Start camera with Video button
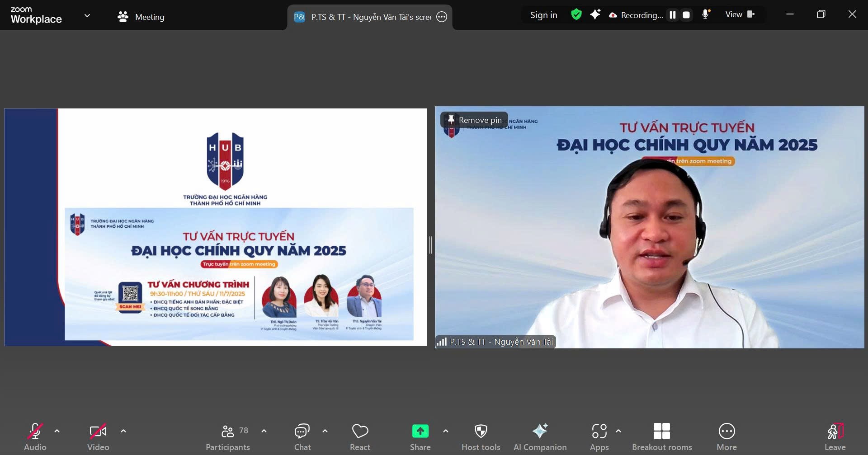868x455 pixels. [98, 436]
